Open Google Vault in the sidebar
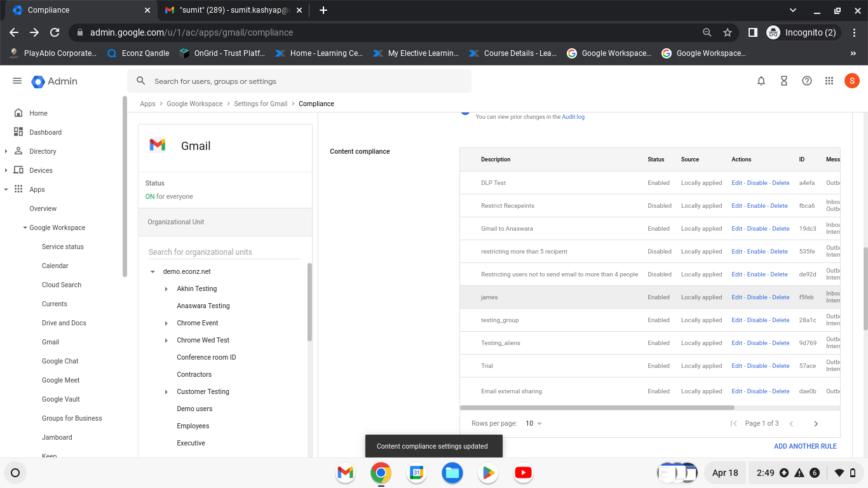This screenshot has width=868, height=488. click(x=61, y=399)
